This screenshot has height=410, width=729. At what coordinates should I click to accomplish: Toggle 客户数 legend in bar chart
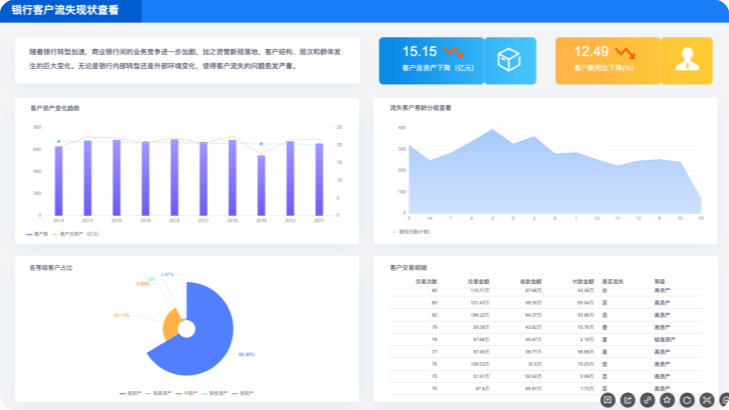pos(37,234)
